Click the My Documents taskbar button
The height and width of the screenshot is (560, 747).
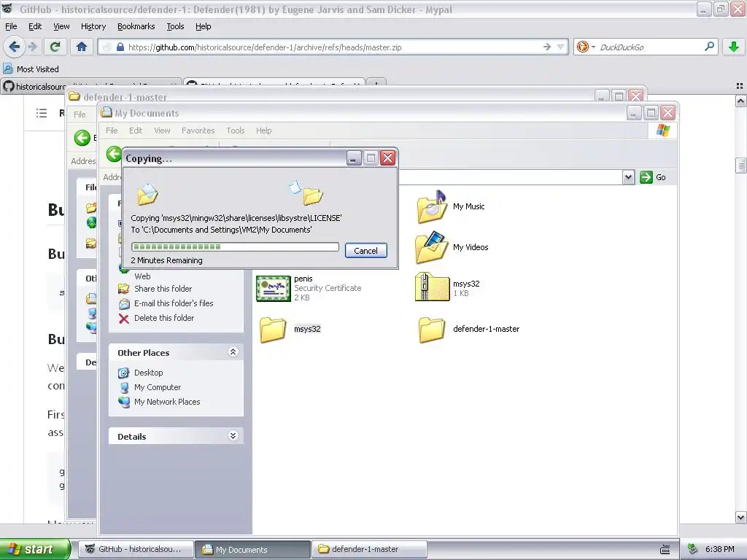[252, 549]
